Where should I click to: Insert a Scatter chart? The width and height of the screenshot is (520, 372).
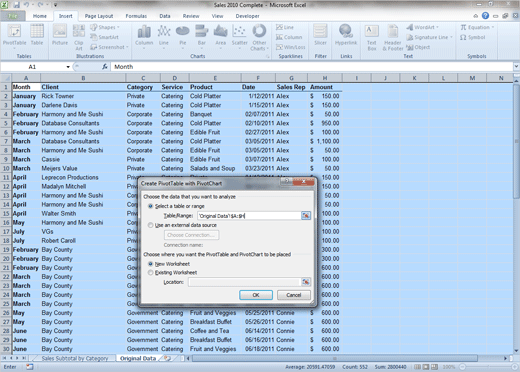239,37
